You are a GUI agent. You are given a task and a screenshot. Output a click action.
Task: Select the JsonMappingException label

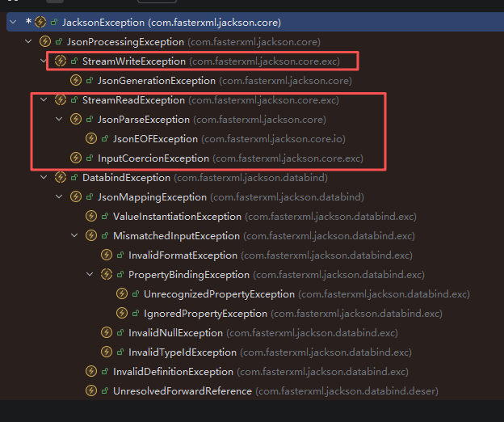pyautogui.click(x=152, y=197)
